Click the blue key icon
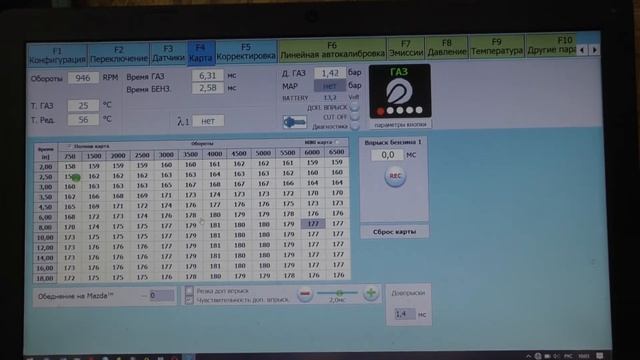 pyautogui.click(x=294, y=122)
